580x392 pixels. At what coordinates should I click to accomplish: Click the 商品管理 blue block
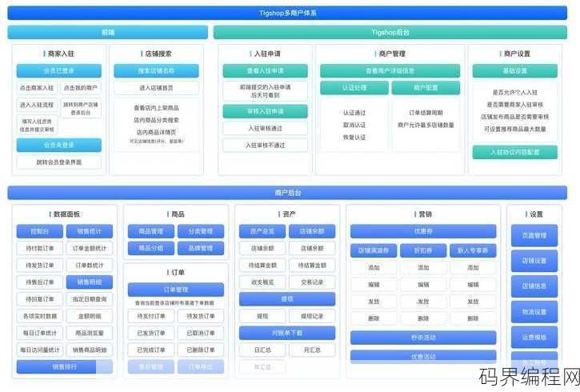tap(151, 231)
